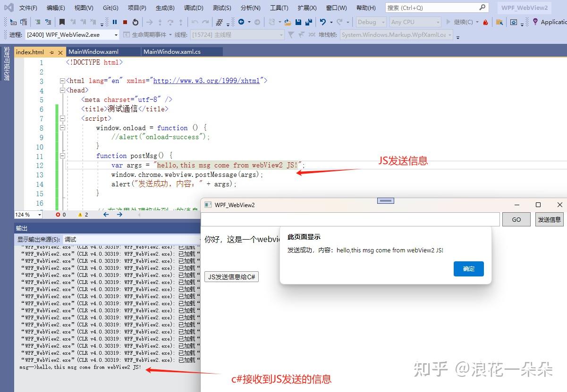Toggle the warnings filter showing 2
The image size is (567, 392).
pyautogui.click(x=80, y=215)
